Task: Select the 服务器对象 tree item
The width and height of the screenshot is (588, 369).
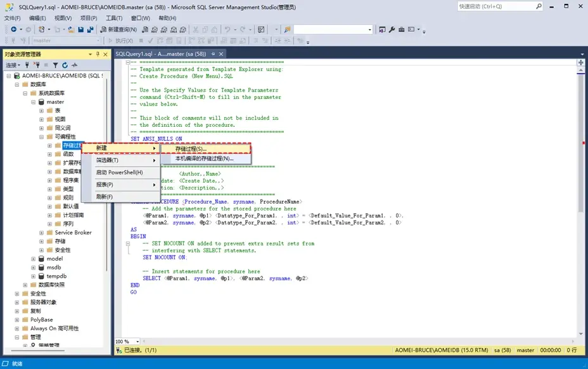Action: [x=43, y=302]
